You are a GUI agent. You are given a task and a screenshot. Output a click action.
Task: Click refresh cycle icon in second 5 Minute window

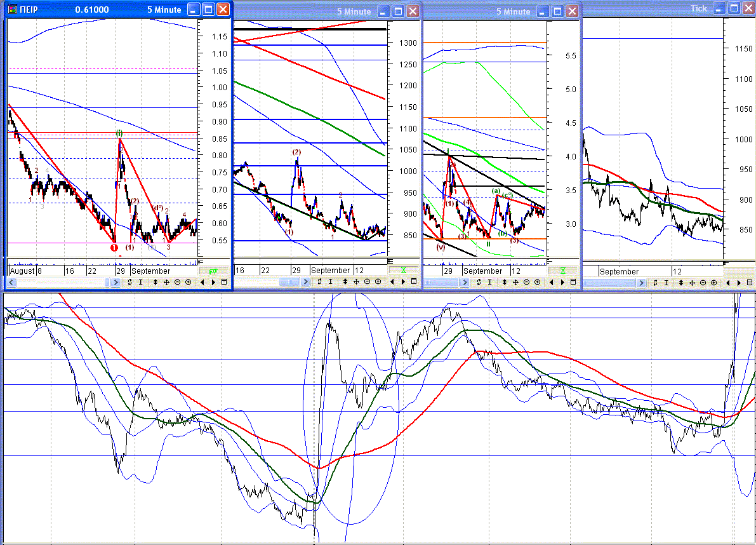coord(319,281)
